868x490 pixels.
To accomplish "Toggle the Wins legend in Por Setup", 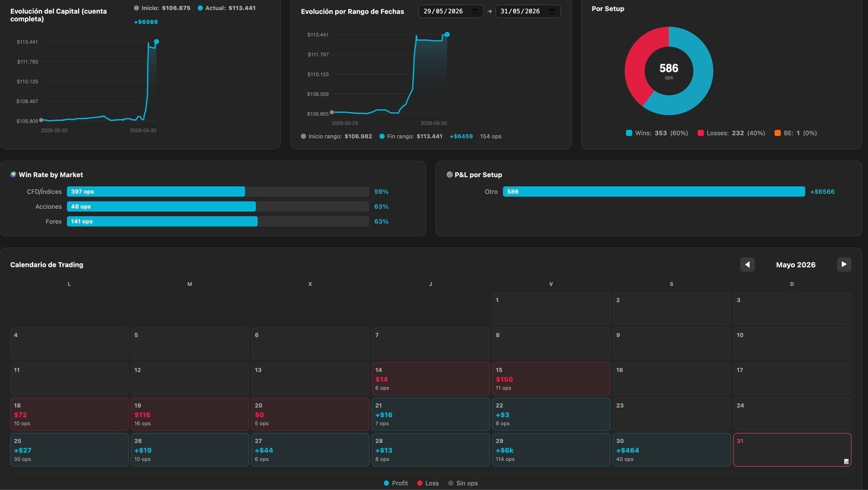I will (x=656, y=133).
